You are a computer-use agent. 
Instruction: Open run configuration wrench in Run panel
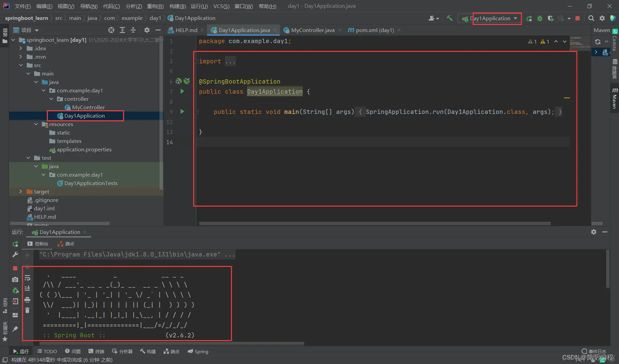[15, 255]
